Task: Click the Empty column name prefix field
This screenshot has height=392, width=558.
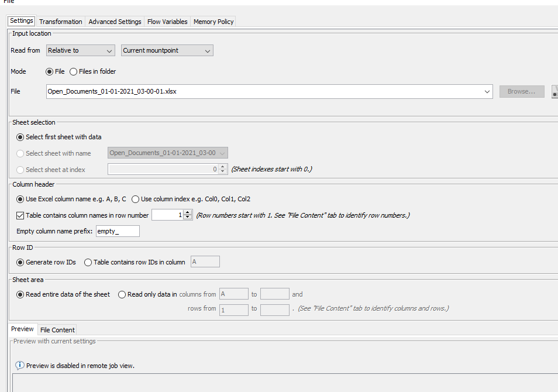Action: click(118, 231)
